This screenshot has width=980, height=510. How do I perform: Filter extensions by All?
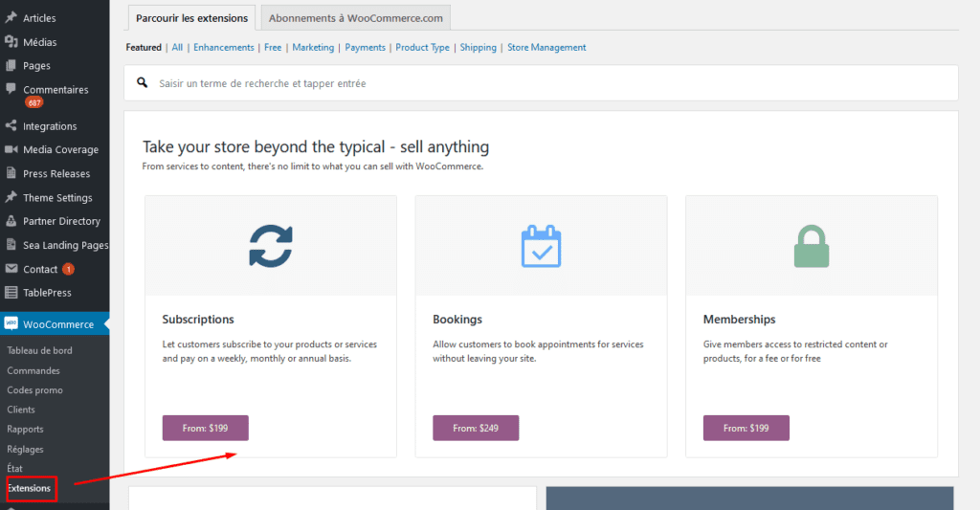click(177, 48)
